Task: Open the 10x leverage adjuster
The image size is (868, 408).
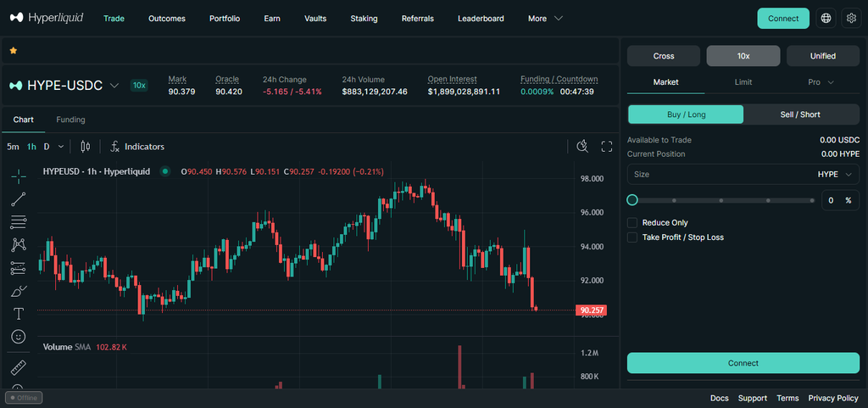Action: pyautogui.click(x=743, y=56)
